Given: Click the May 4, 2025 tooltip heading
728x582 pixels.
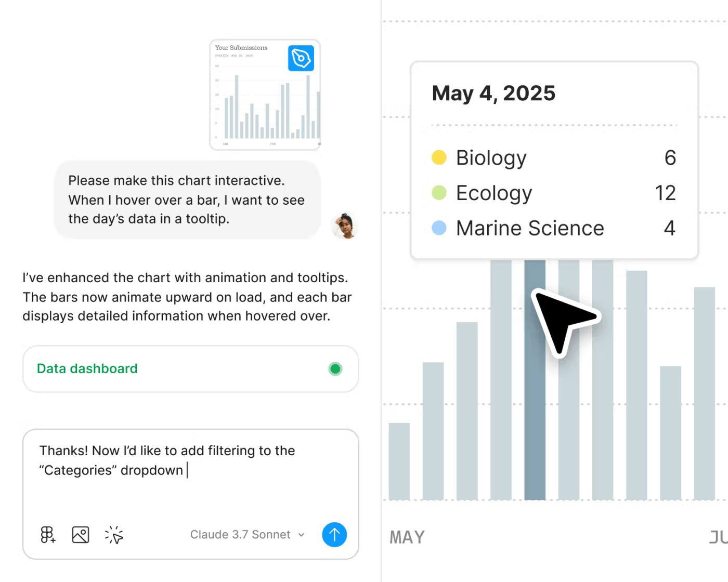Looking at the screenshot, I should (493, 94).
